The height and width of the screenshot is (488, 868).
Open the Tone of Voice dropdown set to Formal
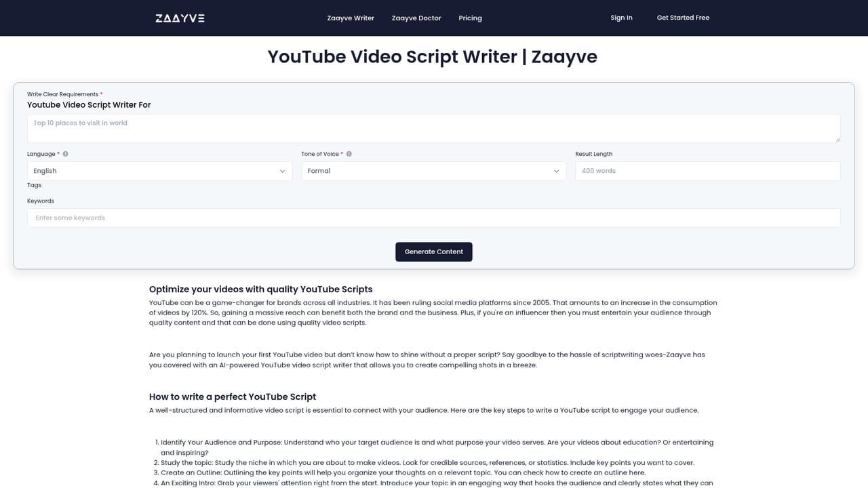tap(433, 171)
